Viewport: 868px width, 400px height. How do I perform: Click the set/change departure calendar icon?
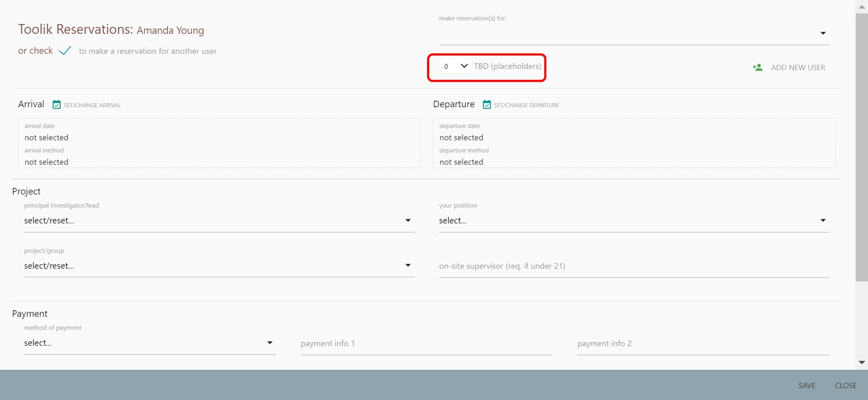pyautogui.click(x=486, y=104)
